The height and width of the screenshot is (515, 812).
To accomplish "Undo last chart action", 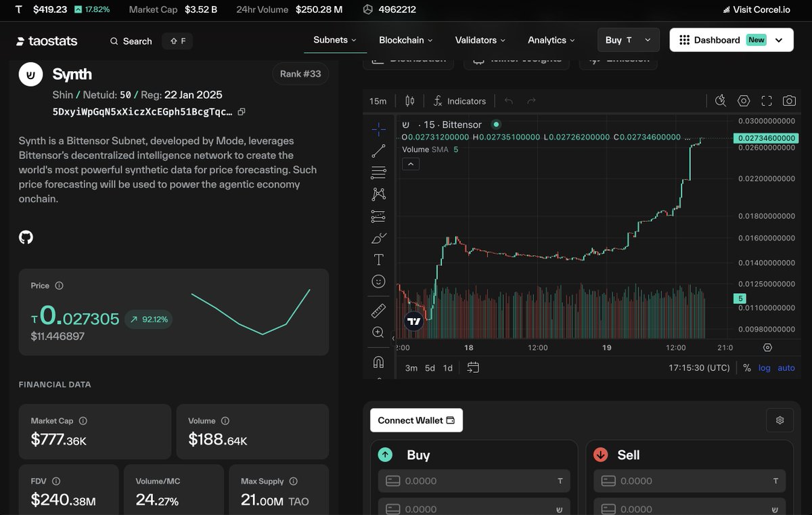I will pos(509,101).
